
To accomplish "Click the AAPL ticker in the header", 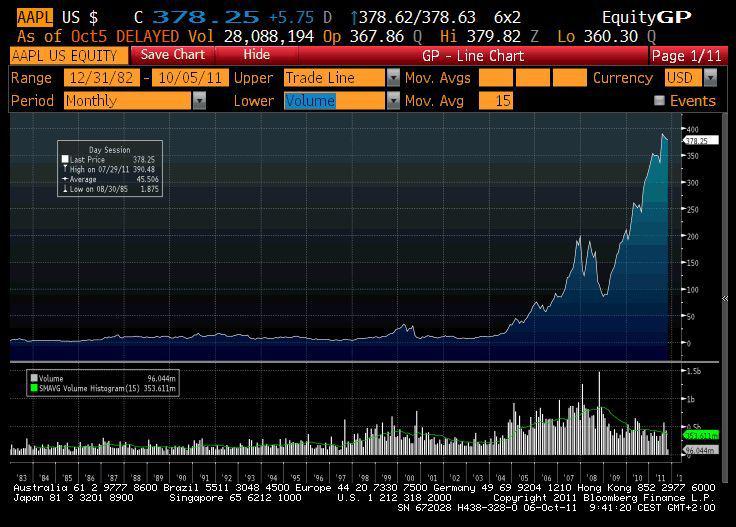I will [x=34, y=18].
